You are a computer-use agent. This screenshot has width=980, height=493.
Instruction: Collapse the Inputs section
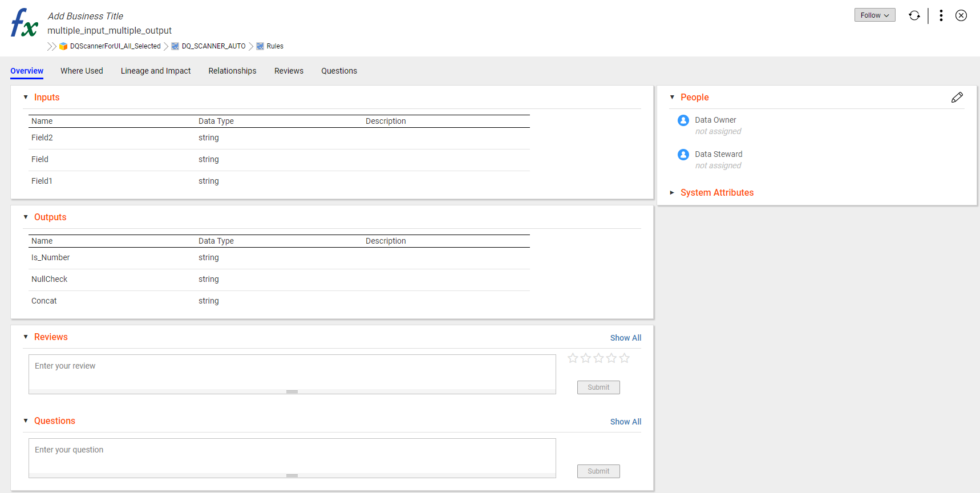(x=26, y=98)
